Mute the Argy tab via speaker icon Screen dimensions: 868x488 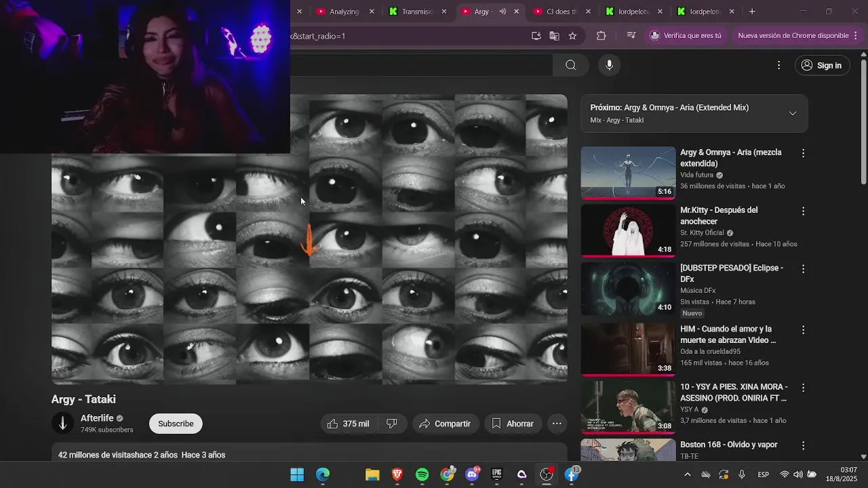[x=502, y=12]
